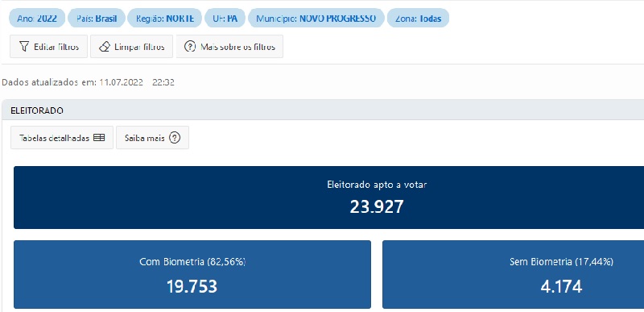This screenshot has width=644, height=312.
Task: Click the Com Biometria card
Action: 192,274
